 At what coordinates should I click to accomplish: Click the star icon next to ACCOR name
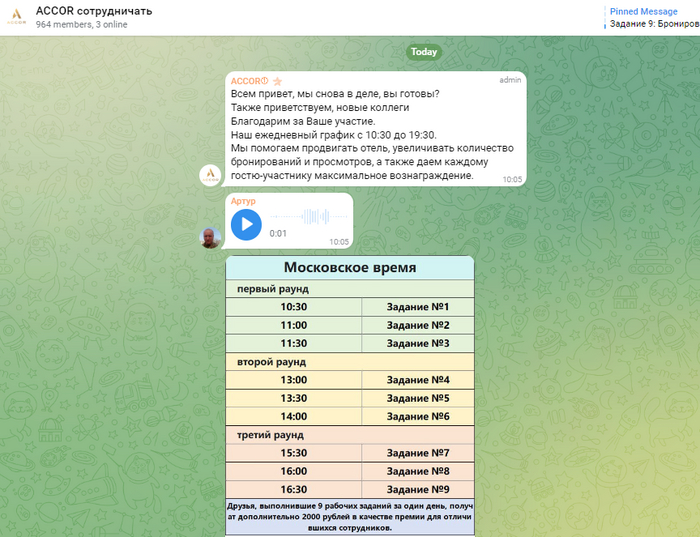click(x=277, y=81)
